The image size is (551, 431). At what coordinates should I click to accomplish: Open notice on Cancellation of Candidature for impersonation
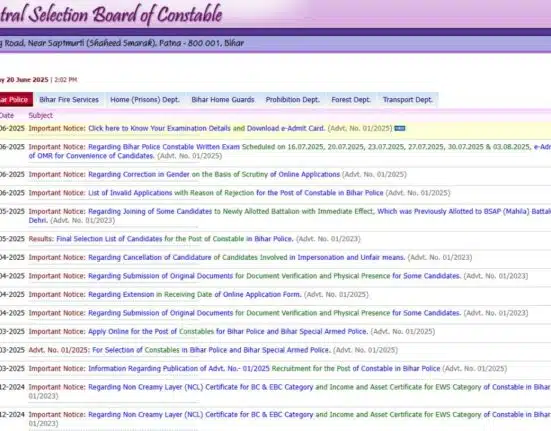[247, 257]
